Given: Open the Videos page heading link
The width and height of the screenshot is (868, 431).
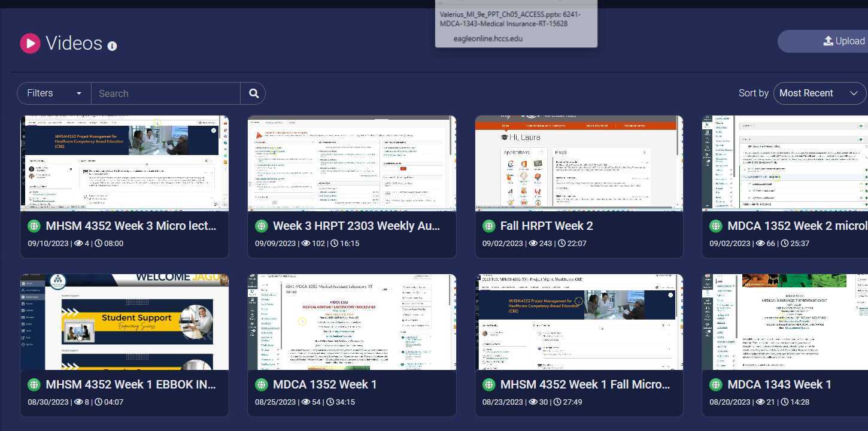Looking at the screenshot, I should tap(74, 43).
